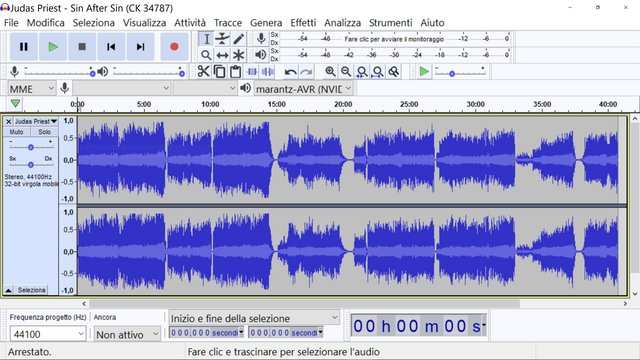This screenshot has width=640, height=360.
Task: Select the Multi-Tool asterisk
Action: coord(239,55)
